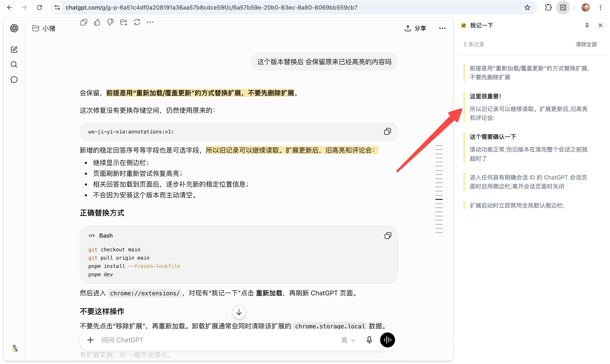Regenerate the response with the retry icon
The width and height of the screenshot is (610, 364).
point(137,22)
